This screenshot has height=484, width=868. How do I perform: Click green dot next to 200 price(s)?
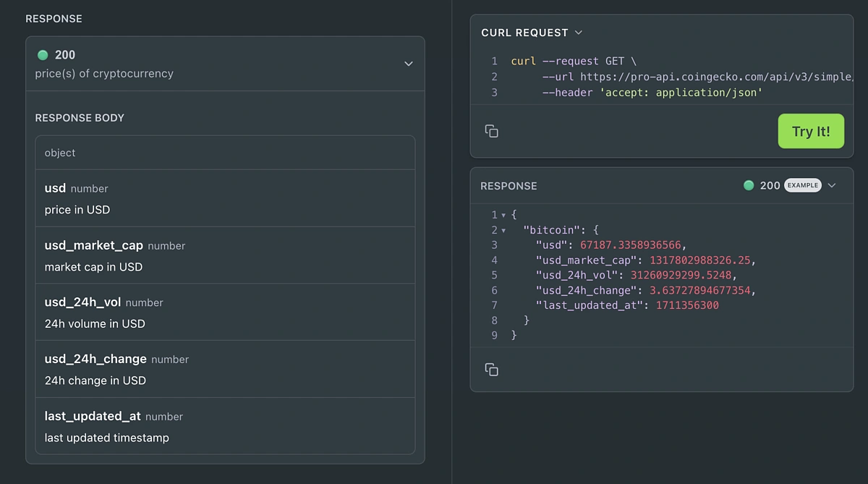(43, 55)
